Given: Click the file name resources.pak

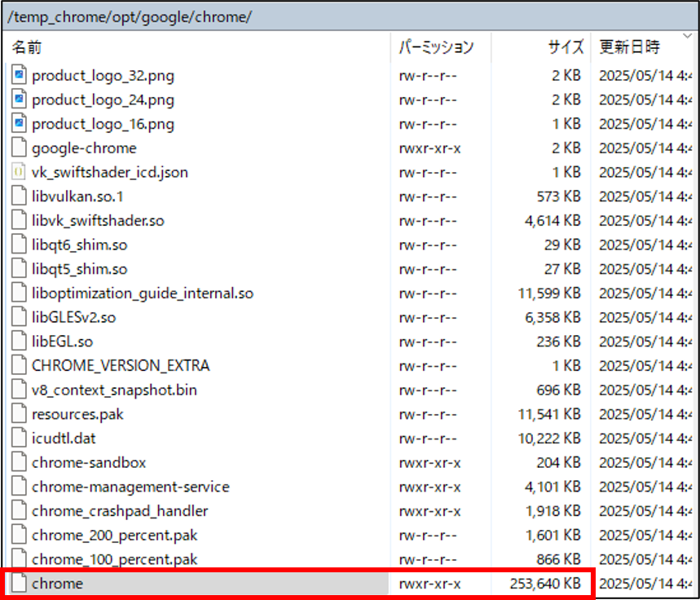Looking at the screenshot, I should click(77, 415).
